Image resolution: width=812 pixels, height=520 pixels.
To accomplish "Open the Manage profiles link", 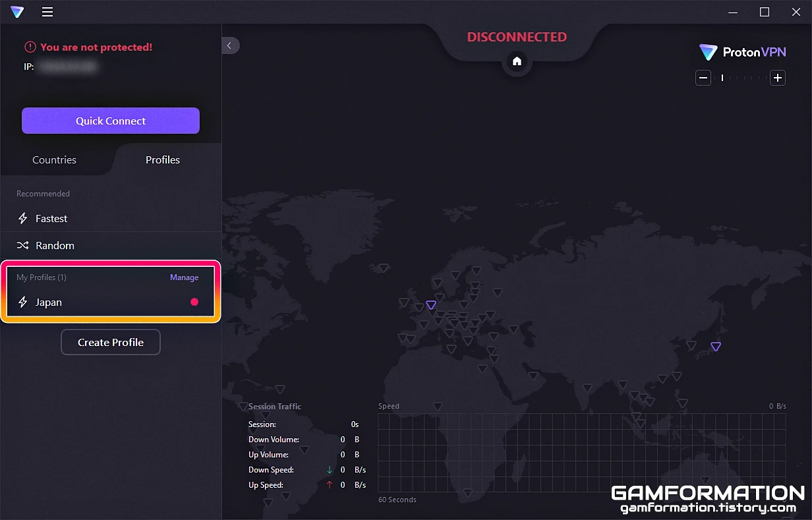I will coord(184,277).
